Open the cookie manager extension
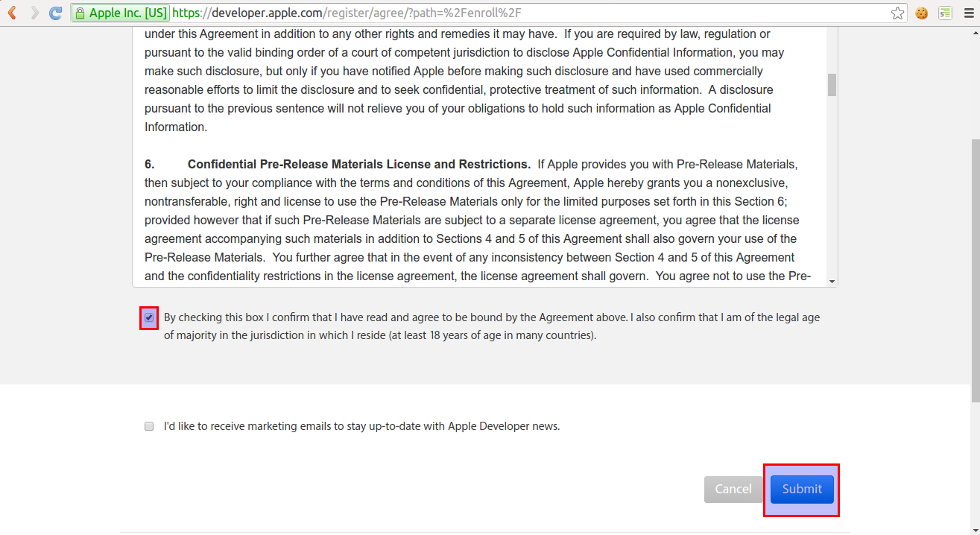Image resolution: width=980 pixels, height=535 pixels. [921, 13]
